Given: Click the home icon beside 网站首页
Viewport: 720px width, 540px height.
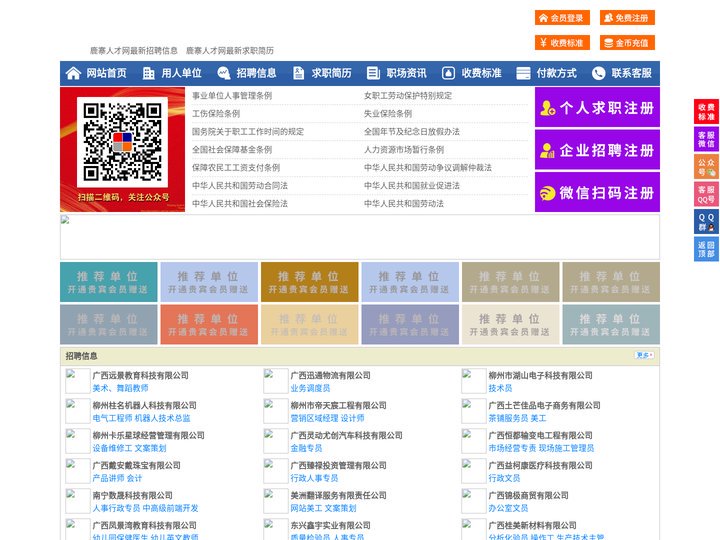Looking at the screenshot, I should click(x=73, y=73).
